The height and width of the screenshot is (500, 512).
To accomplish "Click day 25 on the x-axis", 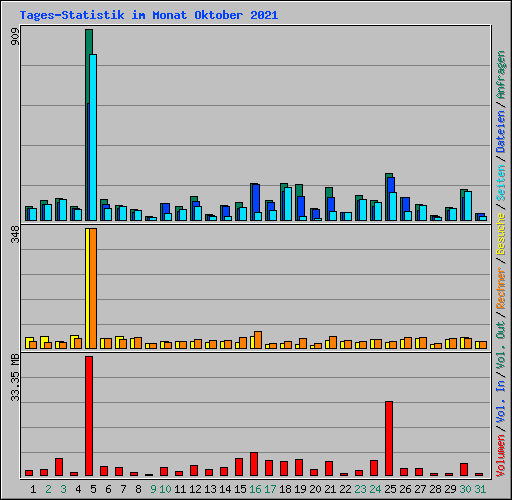I will [390, 489].
